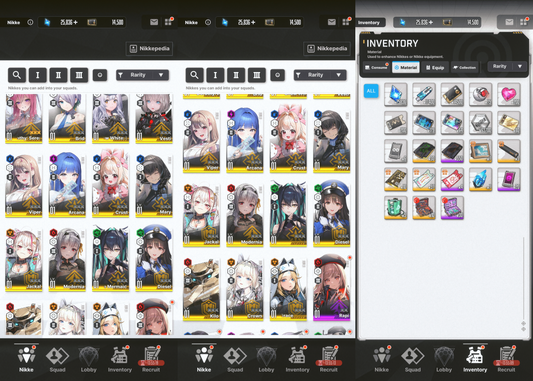Expand the Rarity sort dropdown in middle panel
The height and width of the screenshot is (381, 533).
point(320,75)
